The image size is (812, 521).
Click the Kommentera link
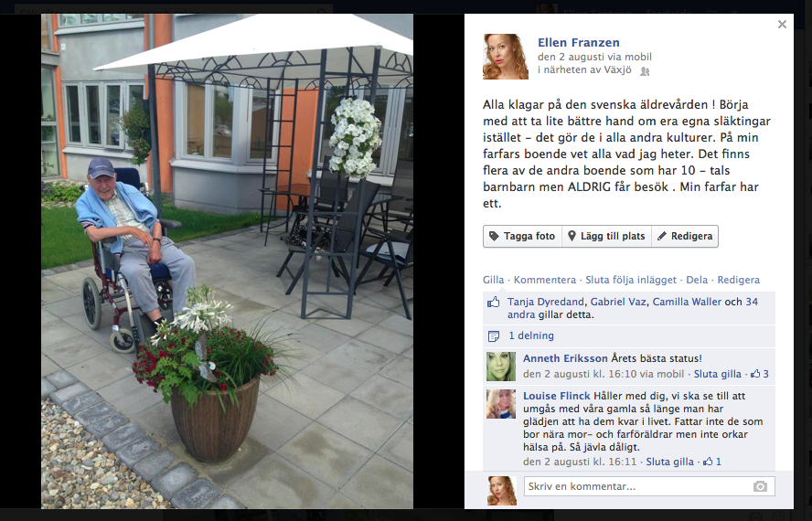click(x=545, y=280)
